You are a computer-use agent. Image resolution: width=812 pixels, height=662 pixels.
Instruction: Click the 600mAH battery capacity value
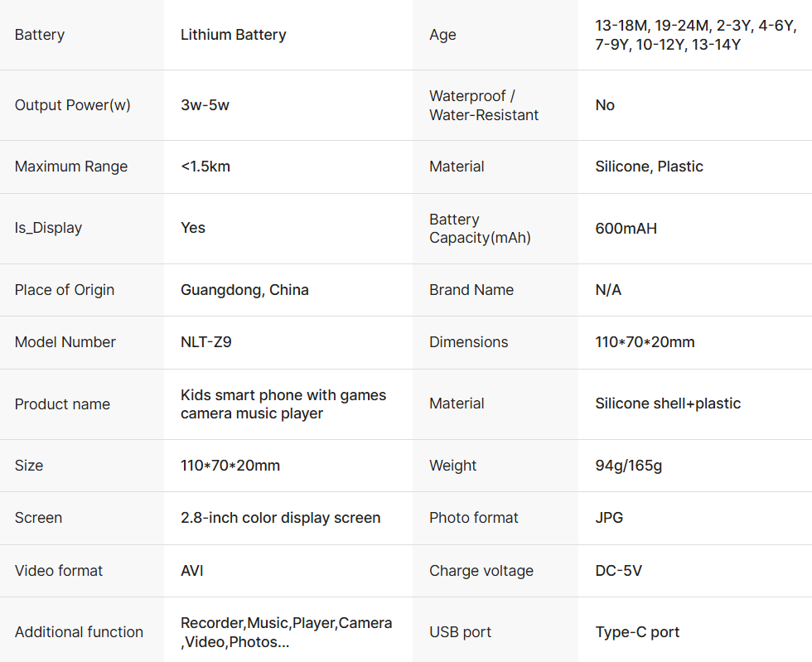[x=626, y=229]
